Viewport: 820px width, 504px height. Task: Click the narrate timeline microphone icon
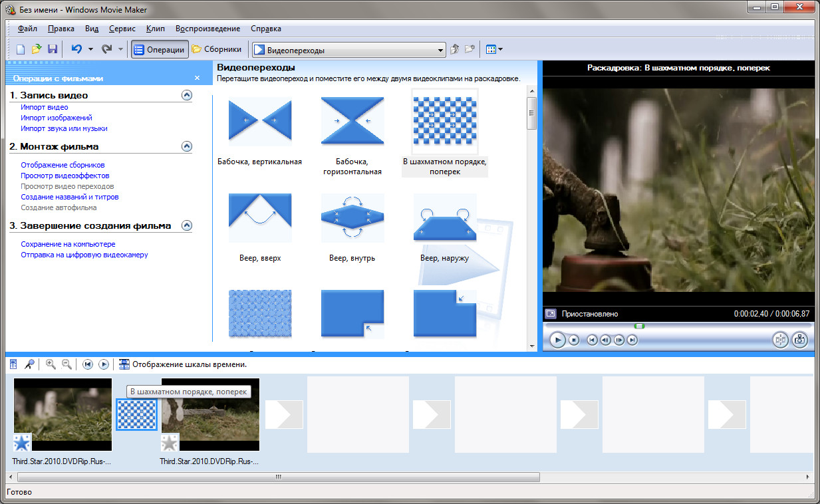[x=29, y=364]
